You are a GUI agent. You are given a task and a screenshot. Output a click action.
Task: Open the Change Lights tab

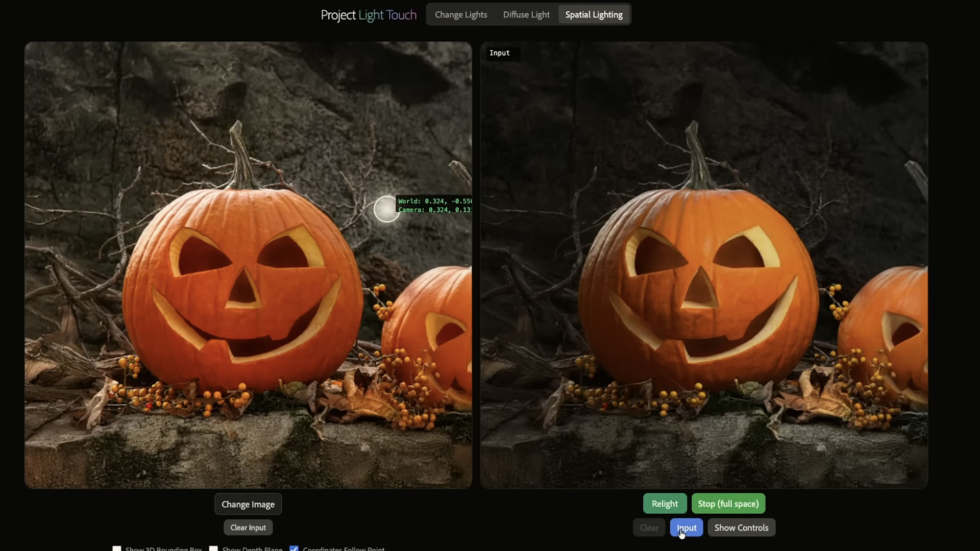[460, 15]
